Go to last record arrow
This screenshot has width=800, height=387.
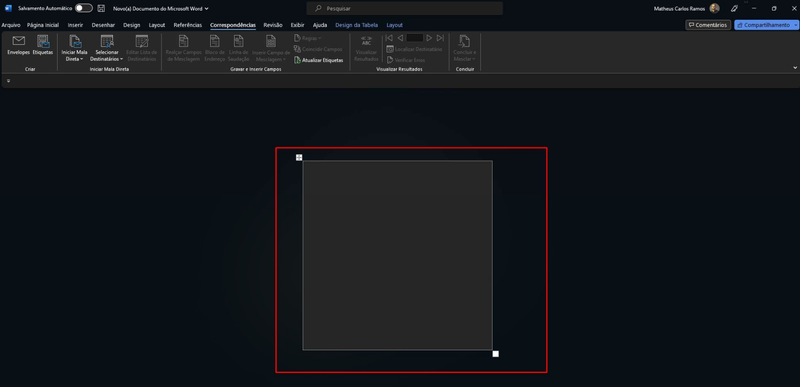tap(440, 38)
